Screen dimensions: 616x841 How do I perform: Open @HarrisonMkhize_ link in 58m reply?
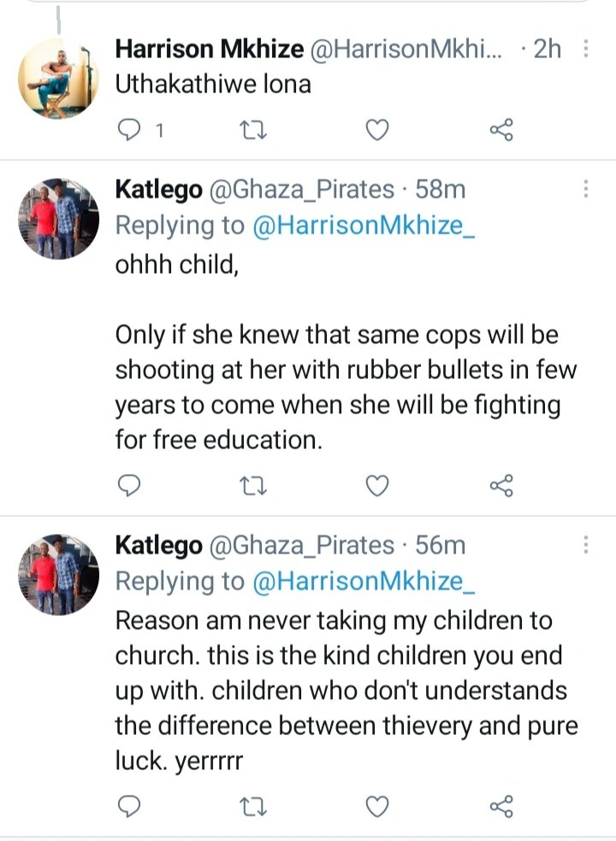[364, 225]
